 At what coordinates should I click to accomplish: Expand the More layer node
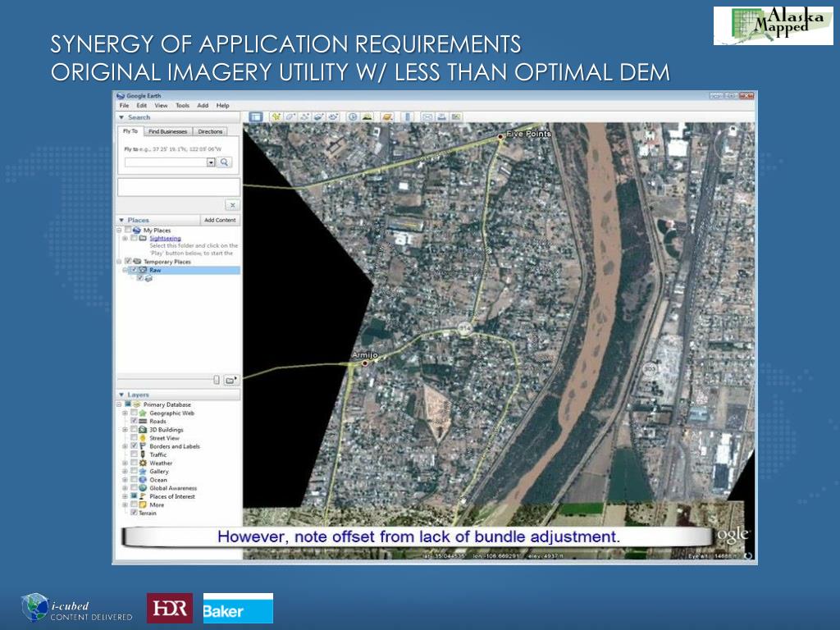click(126, 504)
